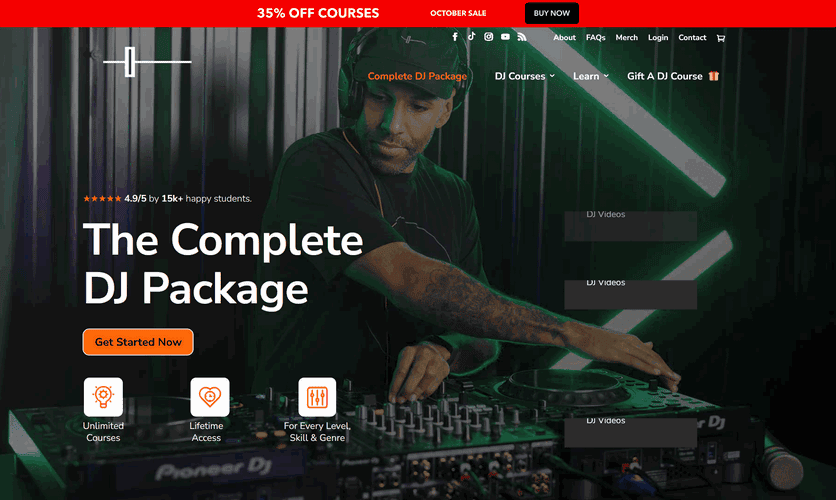This screenshot has width=836, height=500.
Task: Select the topmost DJ Videos box
Action: coord(631,225)
